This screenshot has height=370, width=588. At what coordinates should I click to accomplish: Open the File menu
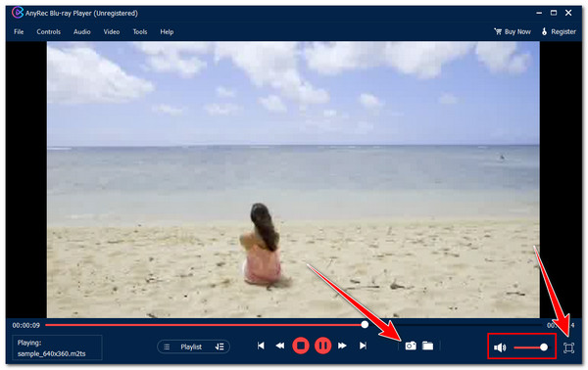pyautogui.click(x=19, y=32)
